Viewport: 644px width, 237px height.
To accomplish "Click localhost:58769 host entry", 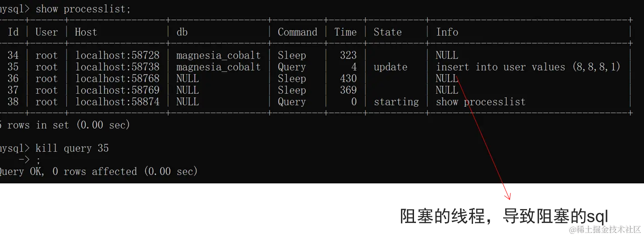I will 117,90.
